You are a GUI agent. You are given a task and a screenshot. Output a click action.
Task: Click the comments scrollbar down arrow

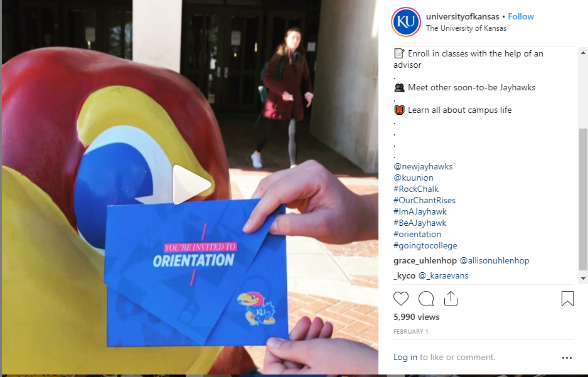click(583, 278)
